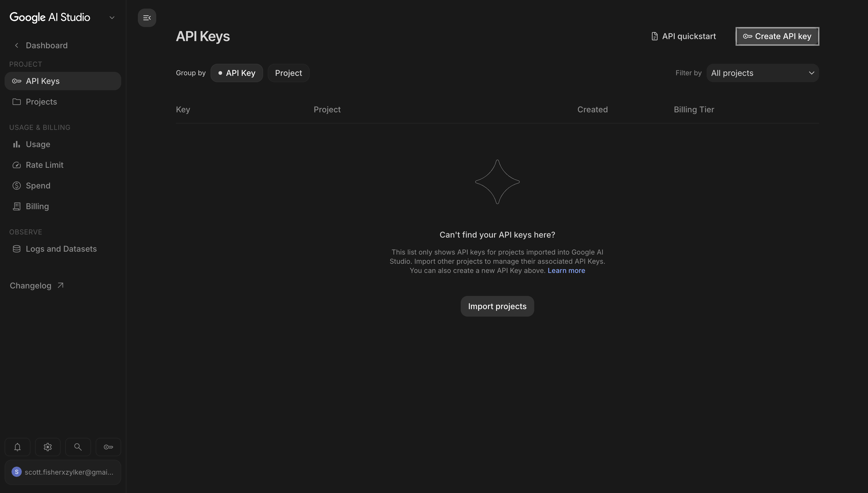Click the "Can't find your API keys here?" text
Image resolution: width=868 pixels, height=493 pixels.
[x=497, y=235]
